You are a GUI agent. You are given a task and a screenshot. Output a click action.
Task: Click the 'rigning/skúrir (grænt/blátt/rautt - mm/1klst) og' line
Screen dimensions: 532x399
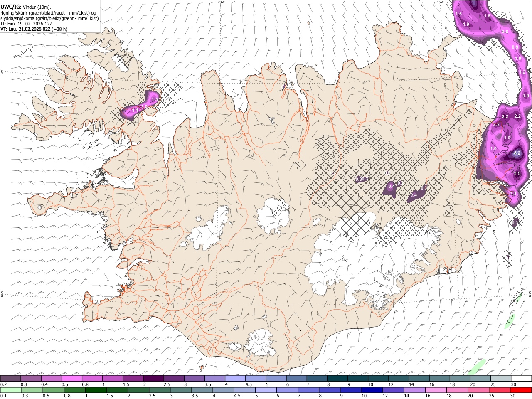[x=49, y=13]
